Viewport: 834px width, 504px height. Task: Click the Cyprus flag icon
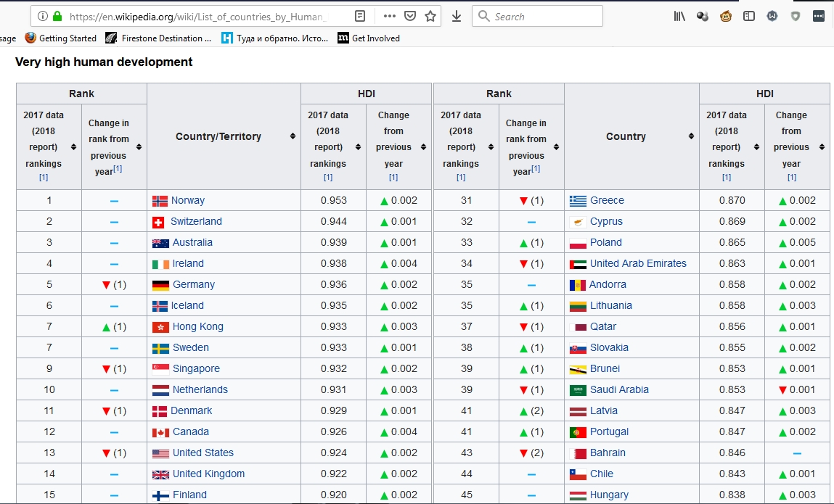click(579, 222)
